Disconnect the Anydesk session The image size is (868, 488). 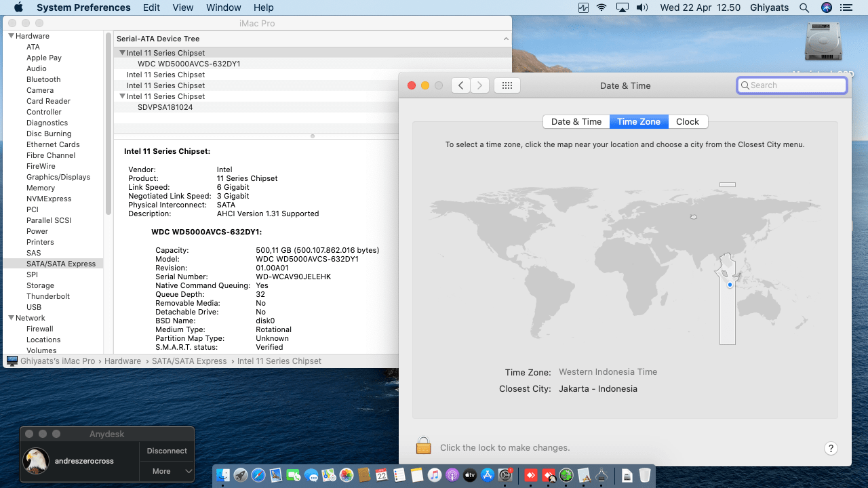(x=167, y=451)
